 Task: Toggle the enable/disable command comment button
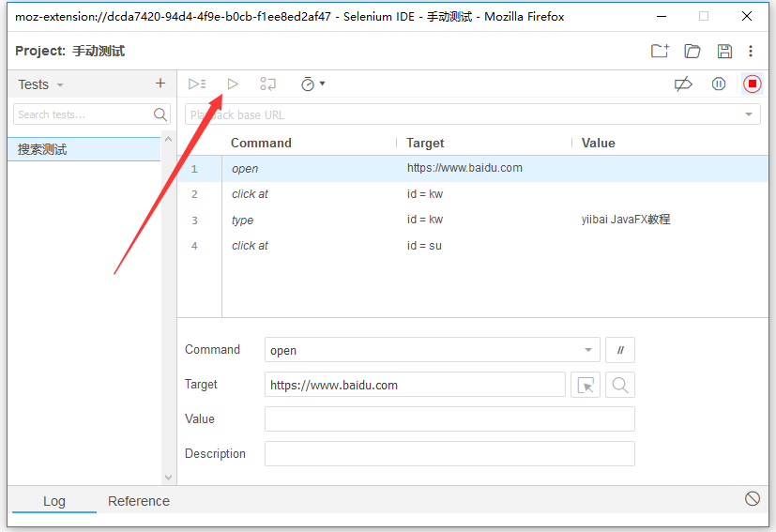point(620,350)
